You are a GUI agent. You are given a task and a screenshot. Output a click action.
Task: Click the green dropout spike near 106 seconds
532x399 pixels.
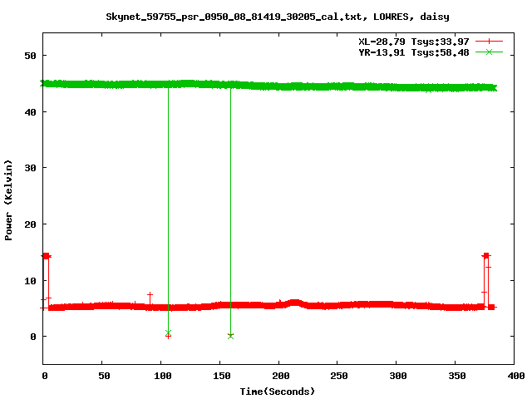click(168, 210)
